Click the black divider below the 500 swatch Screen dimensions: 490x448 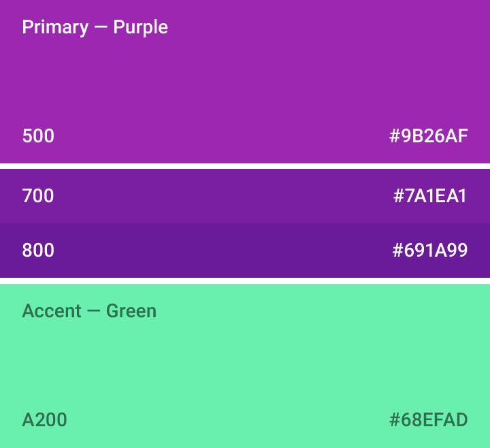tap(245, 166)
